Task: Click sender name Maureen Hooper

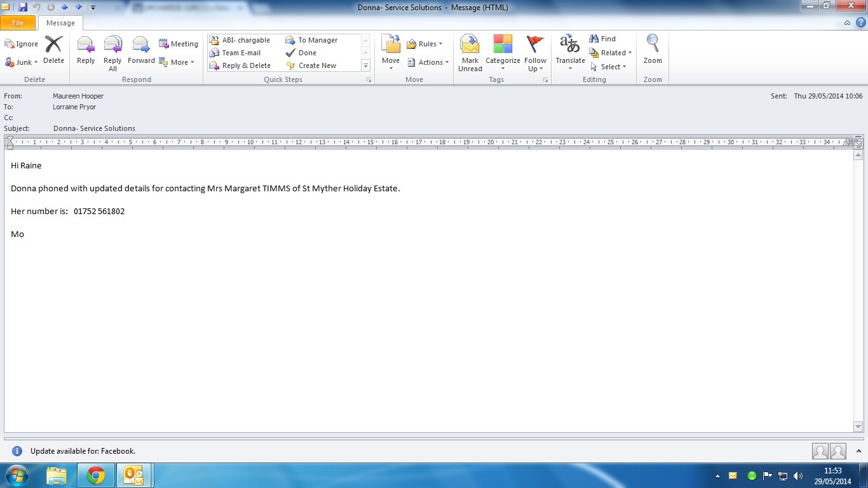Action: click(78, 96)
